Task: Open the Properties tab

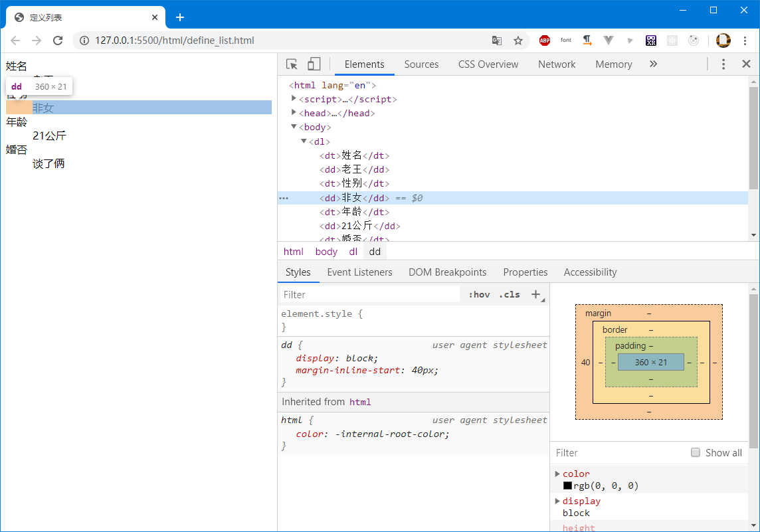Action: pos(525,272)
